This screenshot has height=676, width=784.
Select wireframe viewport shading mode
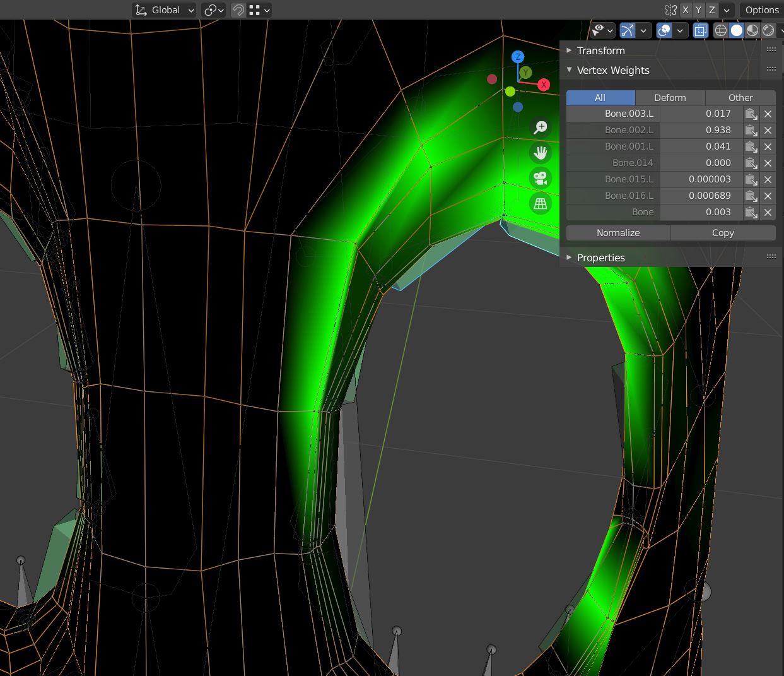(720, 30)
